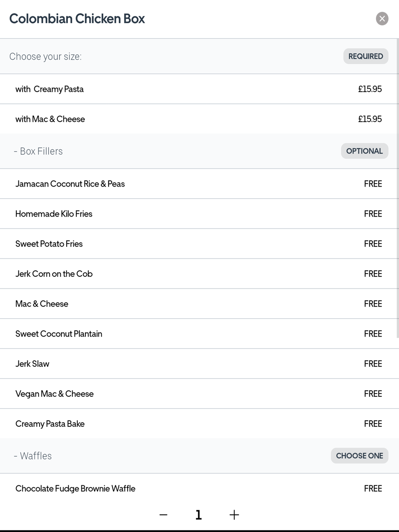Decrease quantity with the minus icon
The image size is (399, 532).
click(163, 515)
